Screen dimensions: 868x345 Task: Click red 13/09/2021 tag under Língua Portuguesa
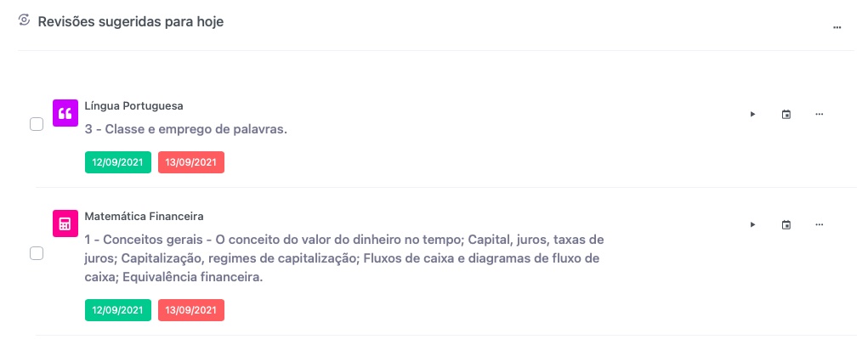[191, 162]
